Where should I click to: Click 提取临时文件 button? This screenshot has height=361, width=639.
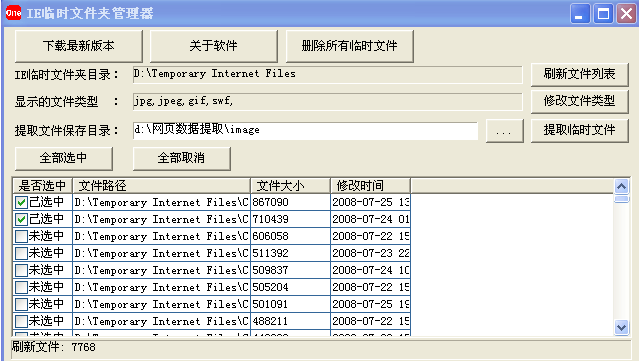click(579, 130)
